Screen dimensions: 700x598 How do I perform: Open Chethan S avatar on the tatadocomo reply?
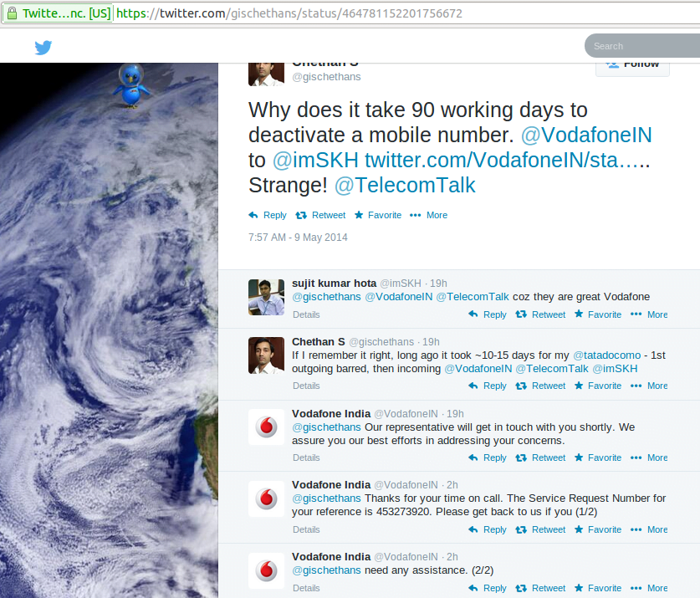pyautogui.click(x=266, y=355)
